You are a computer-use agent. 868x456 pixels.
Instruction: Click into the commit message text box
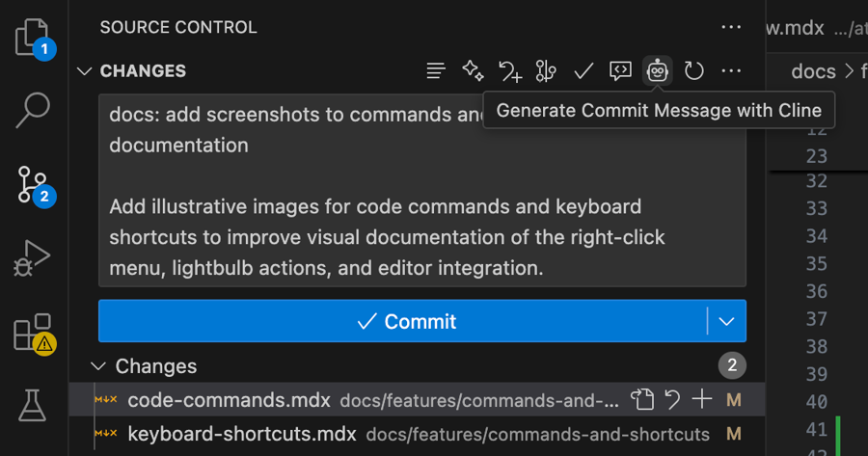click(x=422, y=190)
